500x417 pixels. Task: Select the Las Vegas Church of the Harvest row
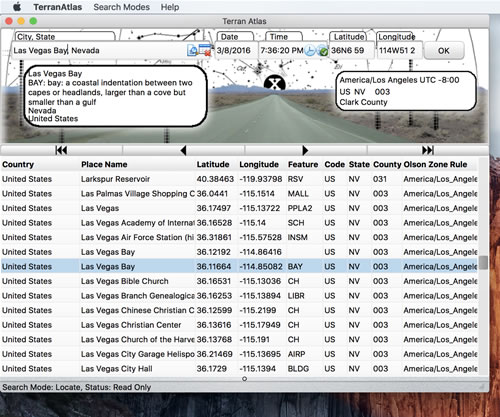[239, 339]
